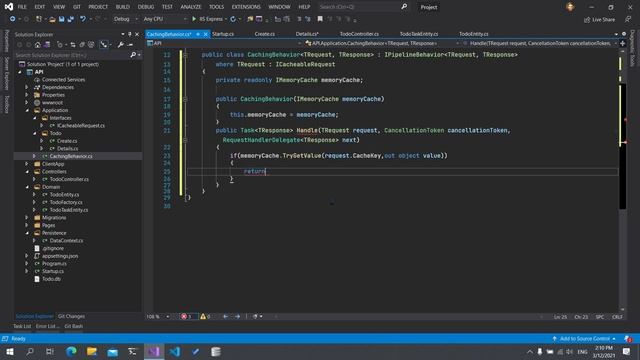Click the Save file icon in the toolbar
This screenshot has width=640, height=360.
[62, 19]
